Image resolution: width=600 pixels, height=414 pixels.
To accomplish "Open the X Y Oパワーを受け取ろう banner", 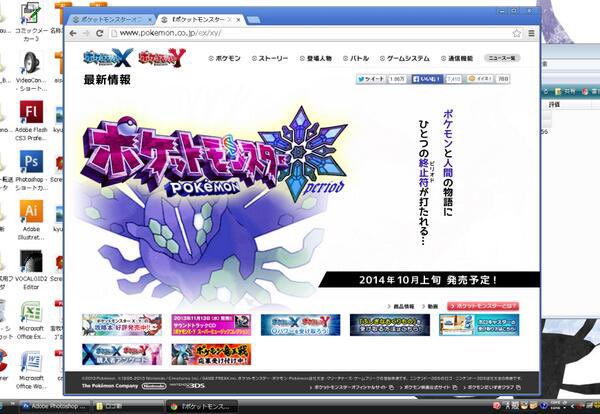I will (x=300, y=325).
